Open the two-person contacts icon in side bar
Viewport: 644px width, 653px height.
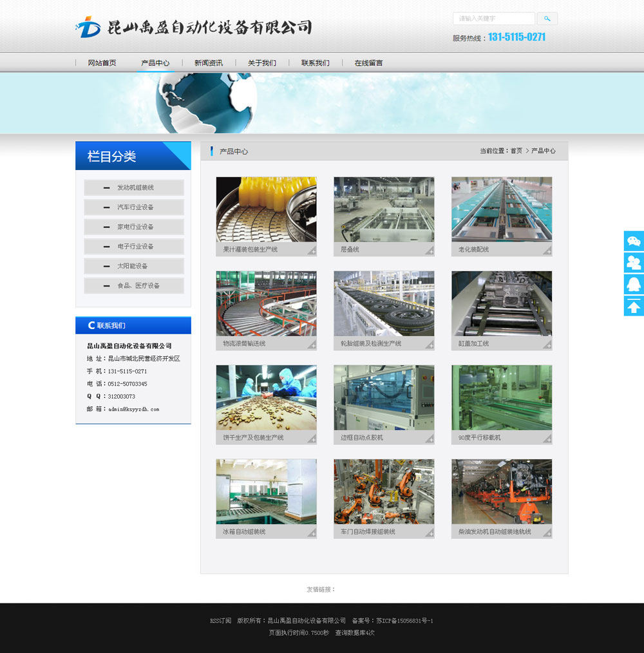[x=634, y=263]
